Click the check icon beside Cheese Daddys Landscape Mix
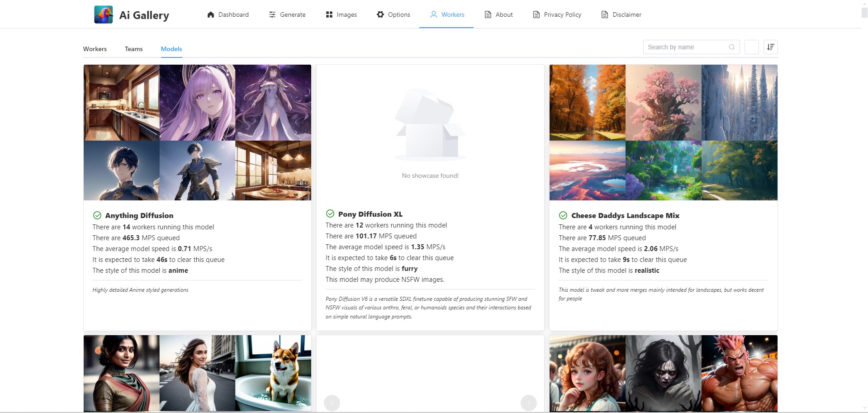868x413 pixels. point(563,215)
